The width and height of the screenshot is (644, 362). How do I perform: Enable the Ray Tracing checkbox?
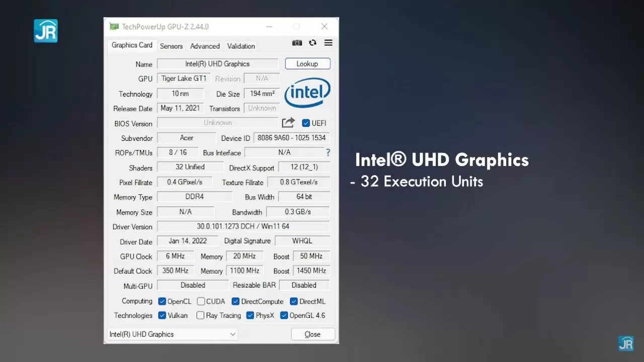[200, 316]
